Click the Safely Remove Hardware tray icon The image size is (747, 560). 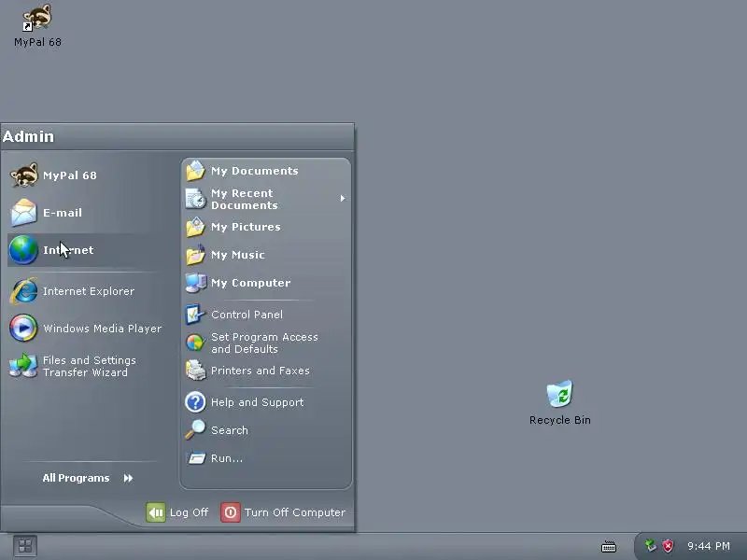[x=650, y=546]
